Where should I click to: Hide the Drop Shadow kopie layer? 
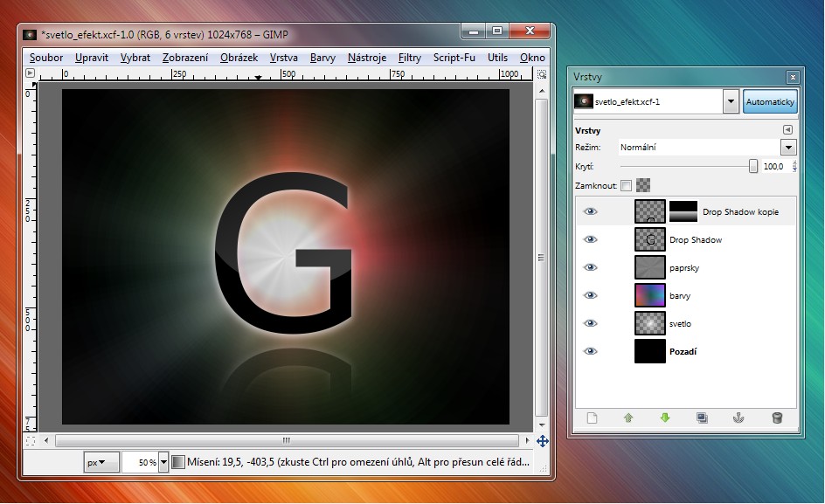tap(590, 211)
